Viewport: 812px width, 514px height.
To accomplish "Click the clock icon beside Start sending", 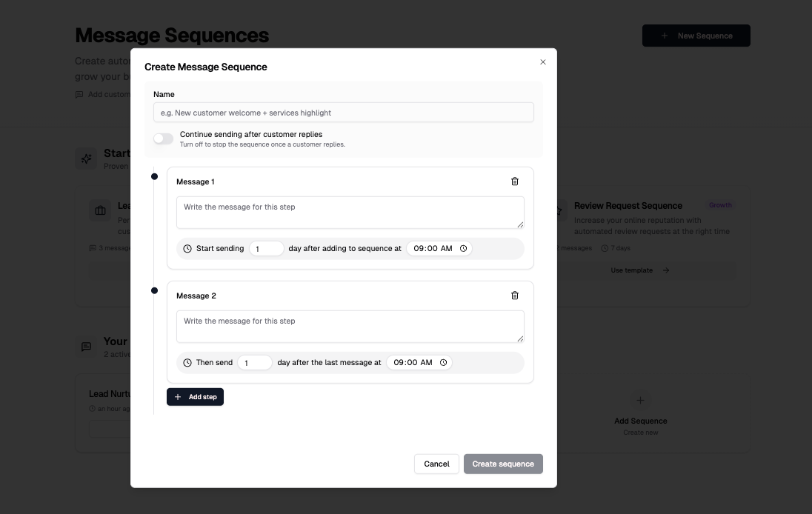I will coord(187,248).
